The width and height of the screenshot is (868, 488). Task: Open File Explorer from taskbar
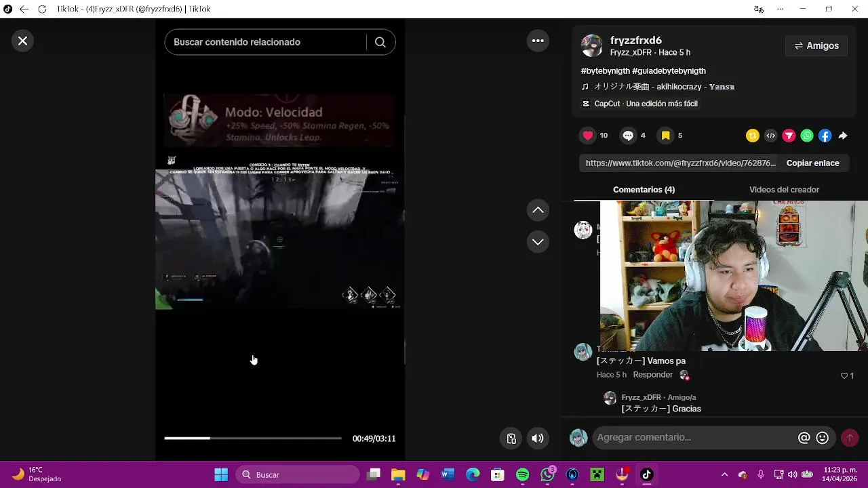pyautogui.click(x=398, y=474)
